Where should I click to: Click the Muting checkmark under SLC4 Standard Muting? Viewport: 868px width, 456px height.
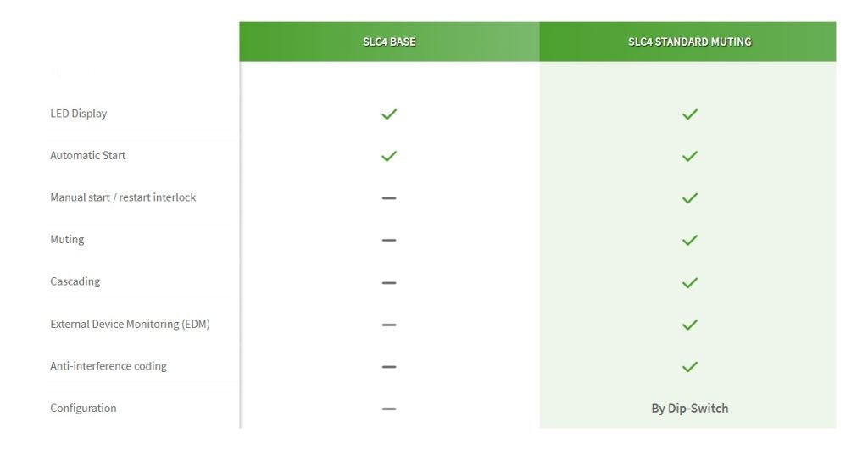[690, 240]
